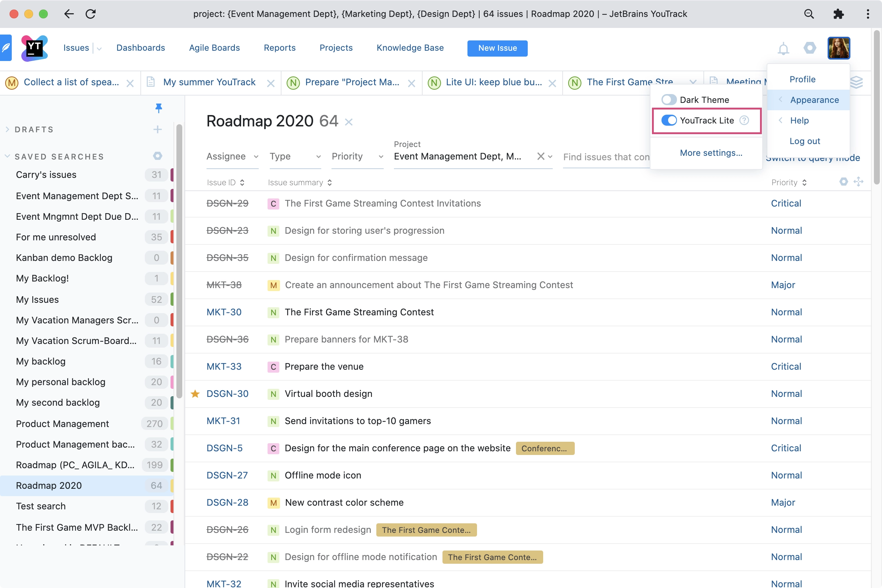Open the Issues dropdown chevron
The image size is (882, 588).
(x=99, y=49)
